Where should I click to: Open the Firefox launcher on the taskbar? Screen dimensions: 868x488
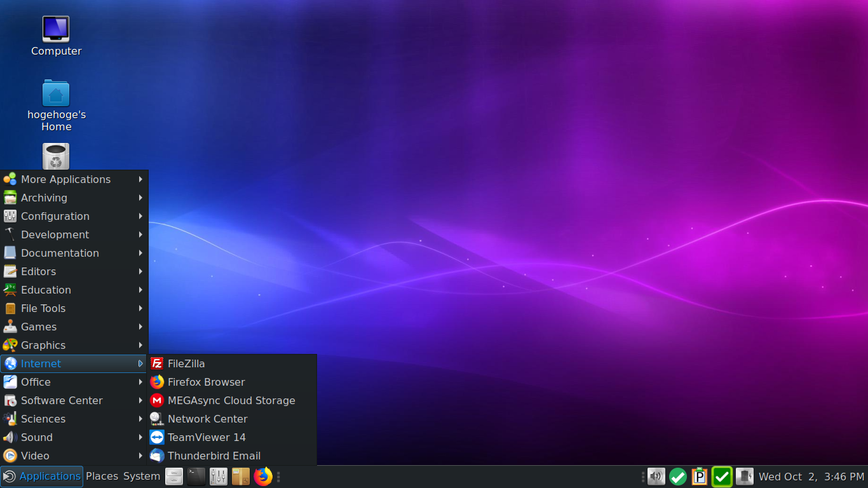point(263,477)
